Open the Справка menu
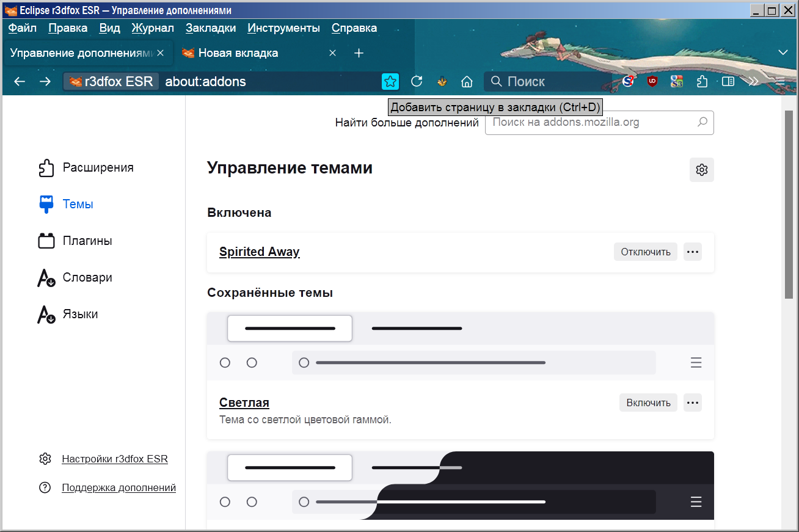Viewport: 799px width, 532px height. click(354, 28)
